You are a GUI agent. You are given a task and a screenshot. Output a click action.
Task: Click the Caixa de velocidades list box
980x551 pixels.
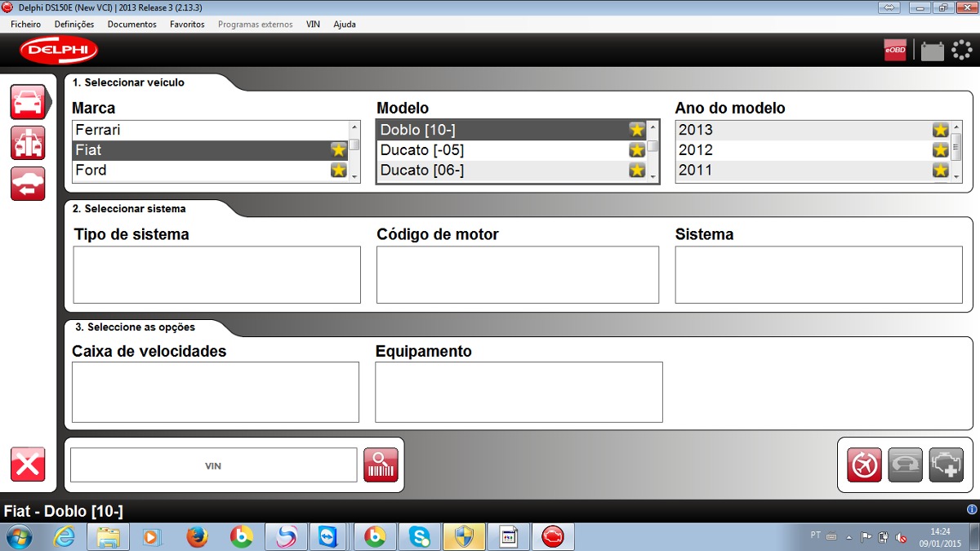click(x=216, y=393)
